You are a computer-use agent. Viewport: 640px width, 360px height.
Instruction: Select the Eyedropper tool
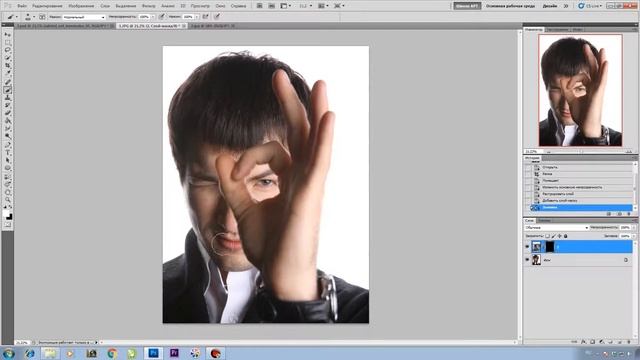[7, 73]
